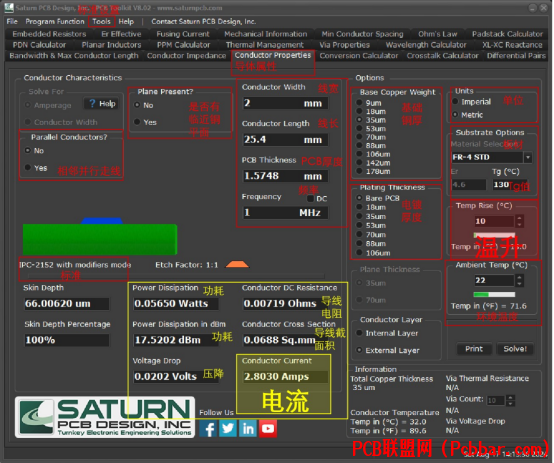554x463 pixels.
Task: Click the Print button
Action: 474,349
